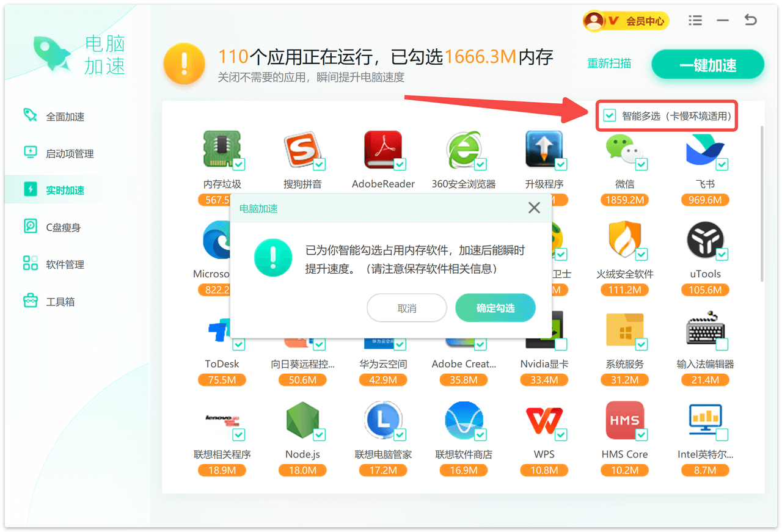
Task: Open the 会员中心 member center
Action: click(626, 21)
